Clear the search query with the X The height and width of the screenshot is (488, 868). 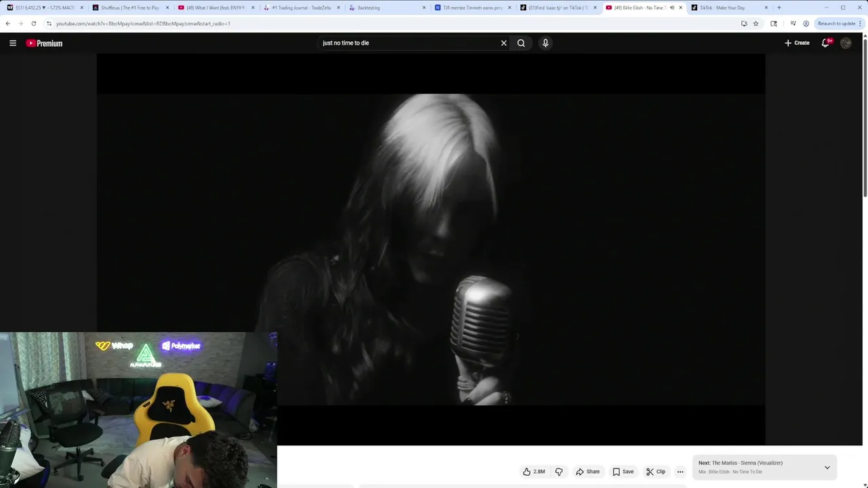click(x=504, y=43)
